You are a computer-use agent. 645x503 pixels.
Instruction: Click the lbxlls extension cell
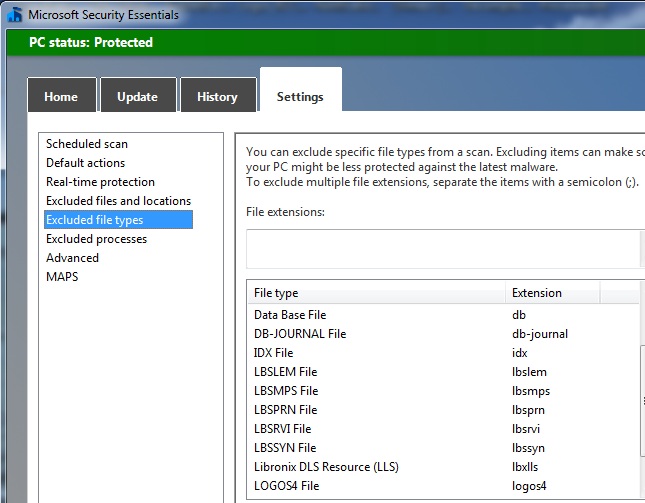[x=525, y=467]
